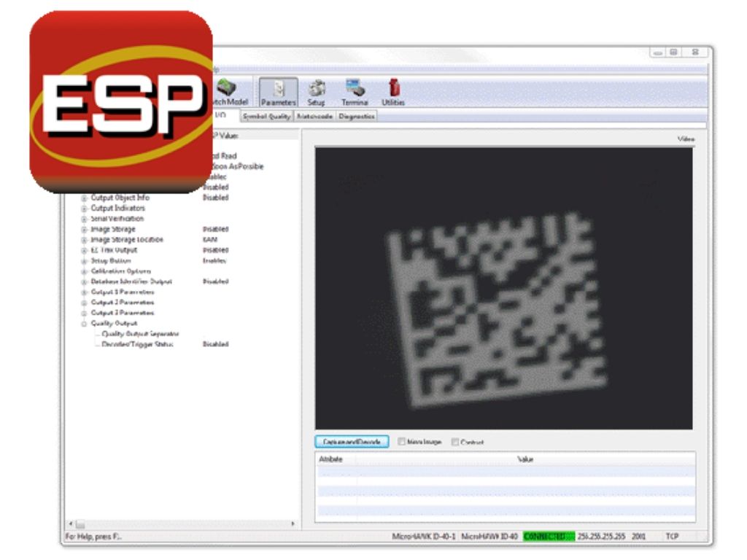
Task: Toggle the Contrast checkbox
Action: click(455, 442)
